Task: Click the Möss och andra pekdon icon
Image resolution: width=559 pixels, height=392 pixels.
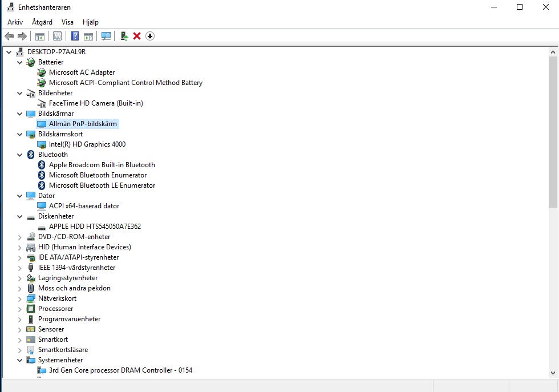Action: pyautogui.click(x=31, y=288)
